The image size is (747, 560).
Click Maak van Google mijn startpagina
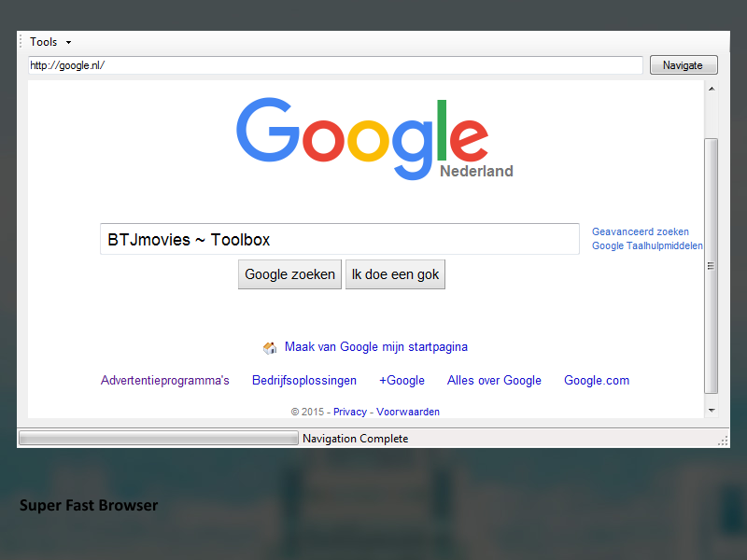[376, 346]
